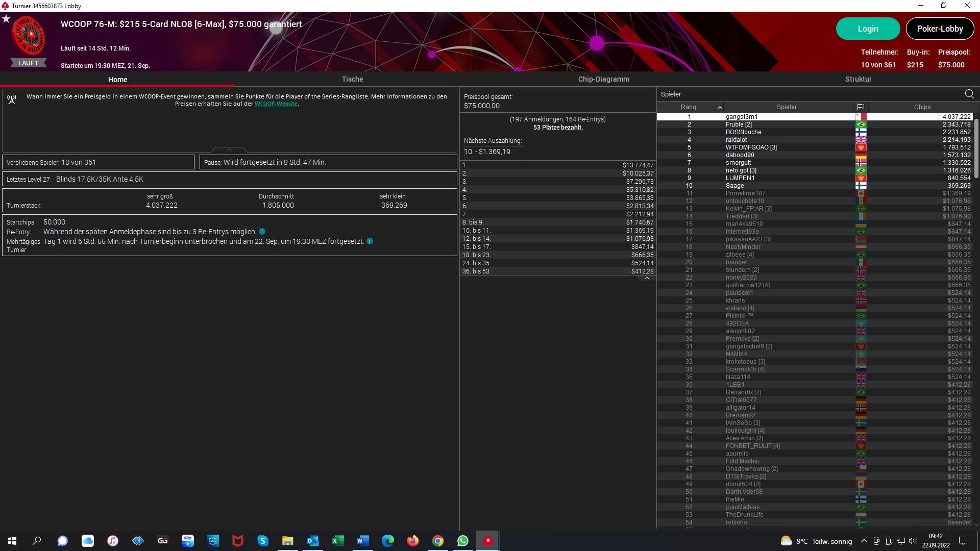980x551 pixels.
Task: Open iCloud from the taskbar
Action: (x=87, y=541)
